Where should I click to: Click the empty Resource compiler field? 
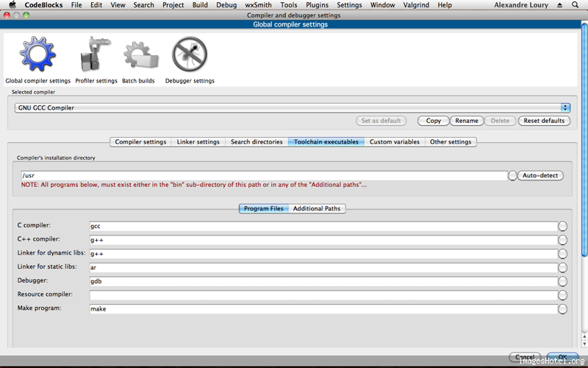tap(323, 295)
